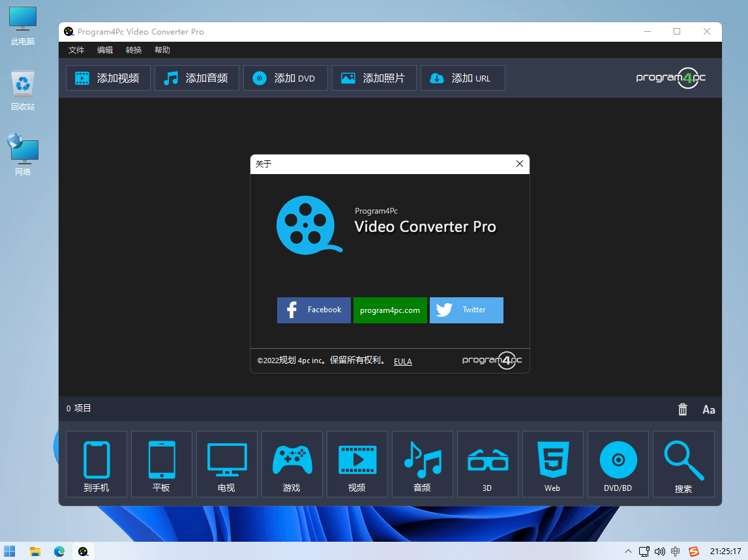This screenshot has height=560, width=748.
Task: Open the 转换 menu
Action: pyautogui.click(x=134, y=50)
